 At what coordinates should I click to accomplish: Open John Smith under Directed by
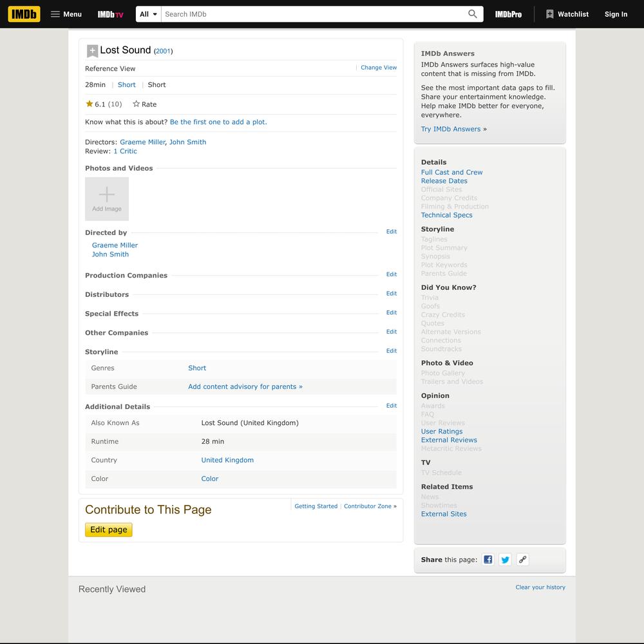point(111,254)
